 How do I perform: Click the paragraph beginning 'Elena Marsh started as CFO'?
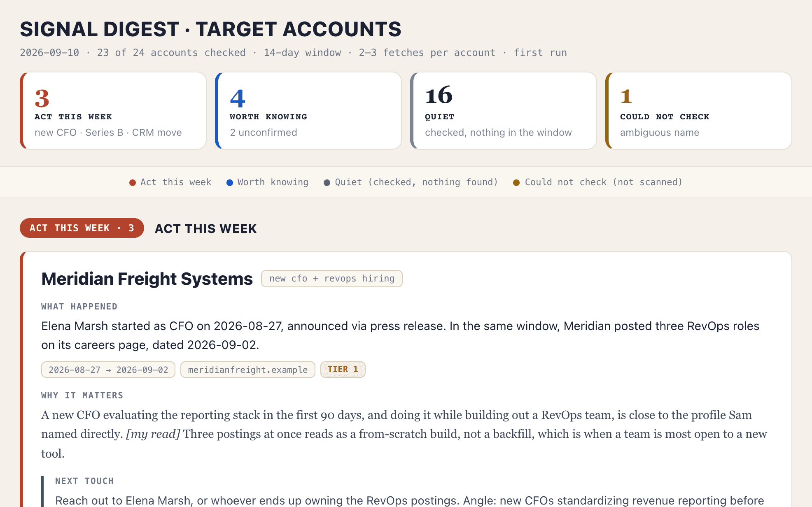pos(400,335)
